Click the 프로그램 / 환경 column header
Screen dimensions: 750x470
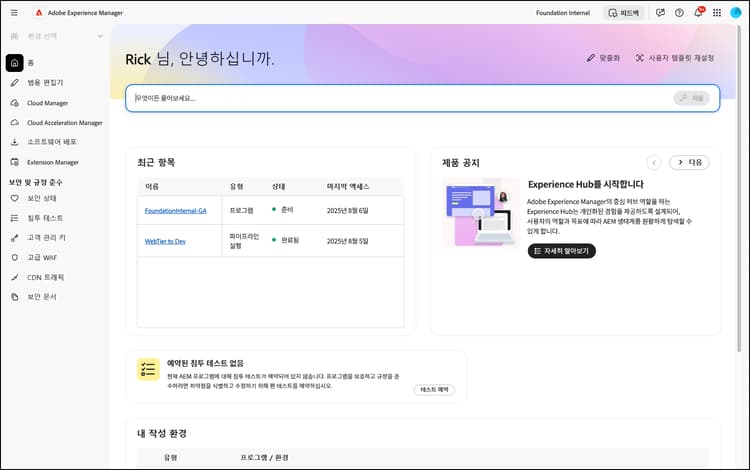tap(264, 458)
